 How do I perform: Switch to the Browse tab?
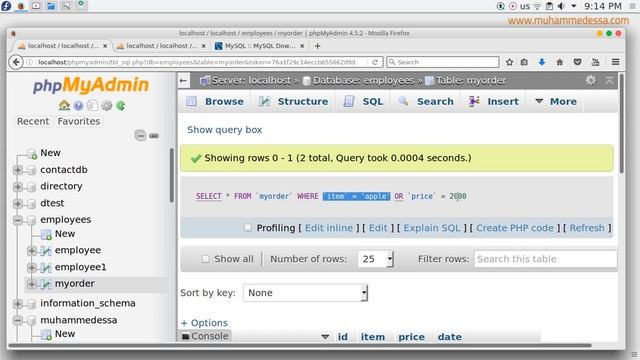point(215,101)
